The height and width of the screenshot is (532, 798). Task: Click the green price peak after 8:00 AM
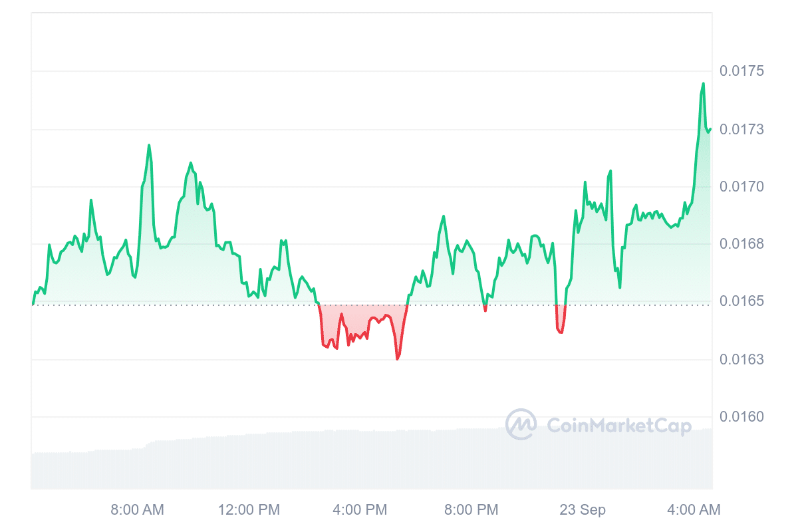point(148,145)
